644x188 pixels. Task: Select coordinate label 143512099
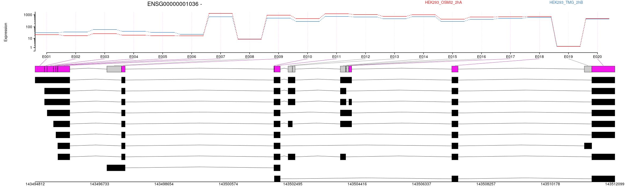(615, 184)
